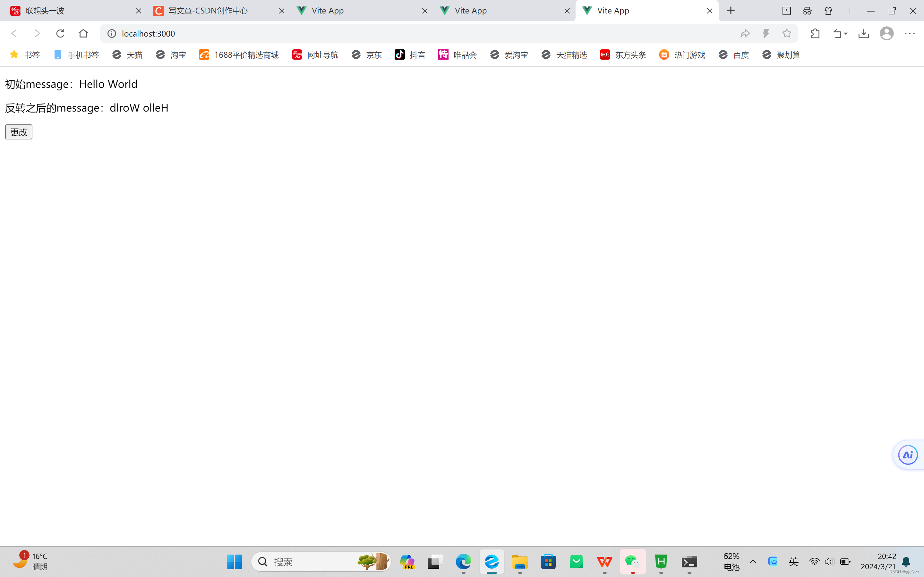924x577 pixels.
Task: Open the user profile avatar
Action: (886, 34)
